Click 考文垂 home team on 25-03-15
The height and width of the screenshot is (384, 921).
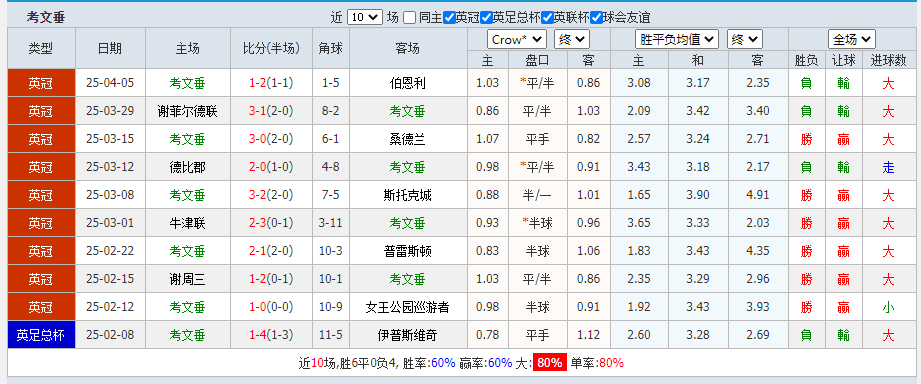(187, 139)
